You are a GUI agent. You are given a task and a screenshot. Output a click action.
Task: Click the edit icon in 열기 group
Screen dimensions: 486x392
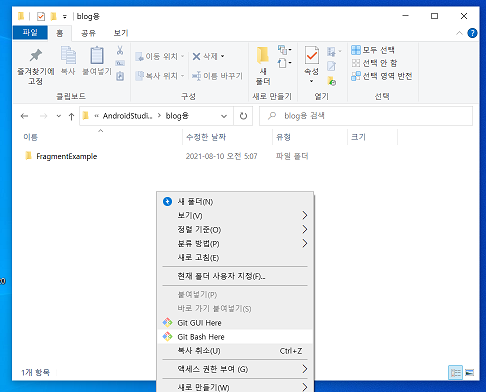click(x=331, y=66)
